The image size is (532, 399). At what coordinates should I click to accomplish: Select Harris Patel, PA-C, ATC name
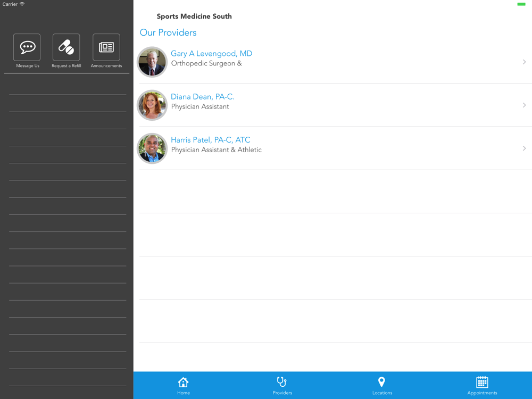(x=210, y=140)
